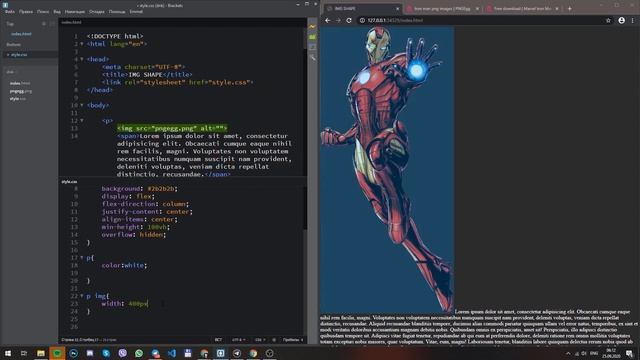
Task: Click the Brackets icon on the taskbar
Action: (220, 353)
